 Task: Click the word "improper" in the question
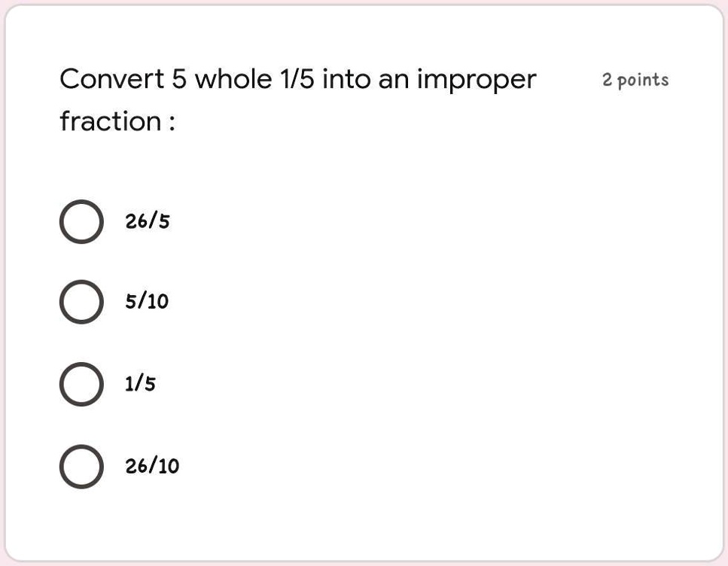[477, 81]
